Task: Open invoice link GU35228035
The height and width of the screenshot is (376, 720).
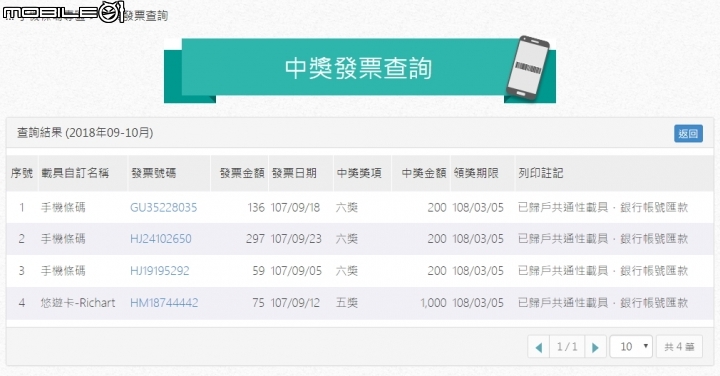Action: [x=163, y=208]
